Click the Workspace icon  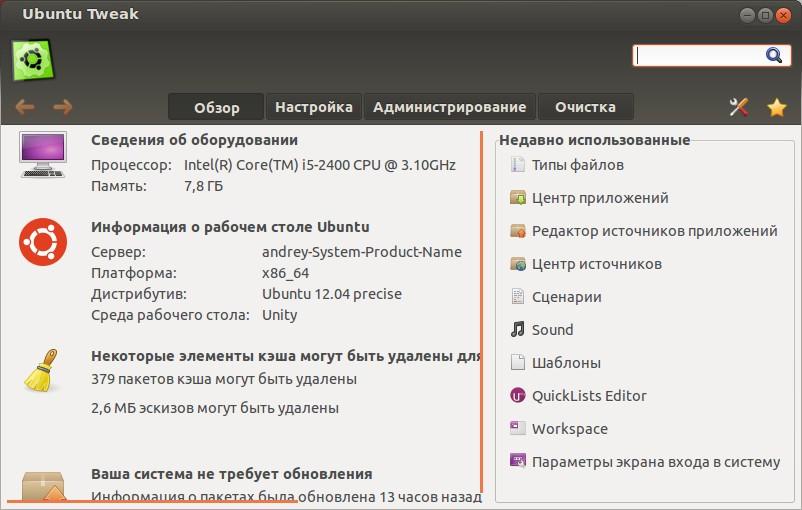pos(518,428)
